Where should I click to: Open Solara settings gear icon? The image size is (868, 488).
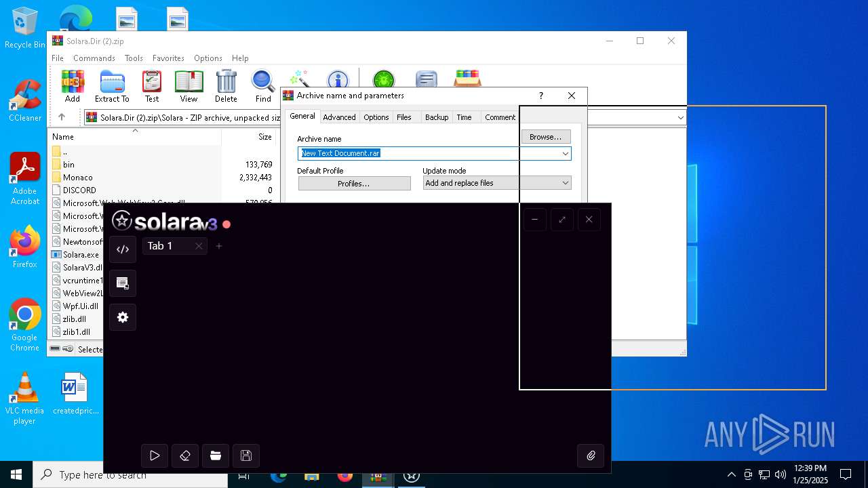[123, 317]
